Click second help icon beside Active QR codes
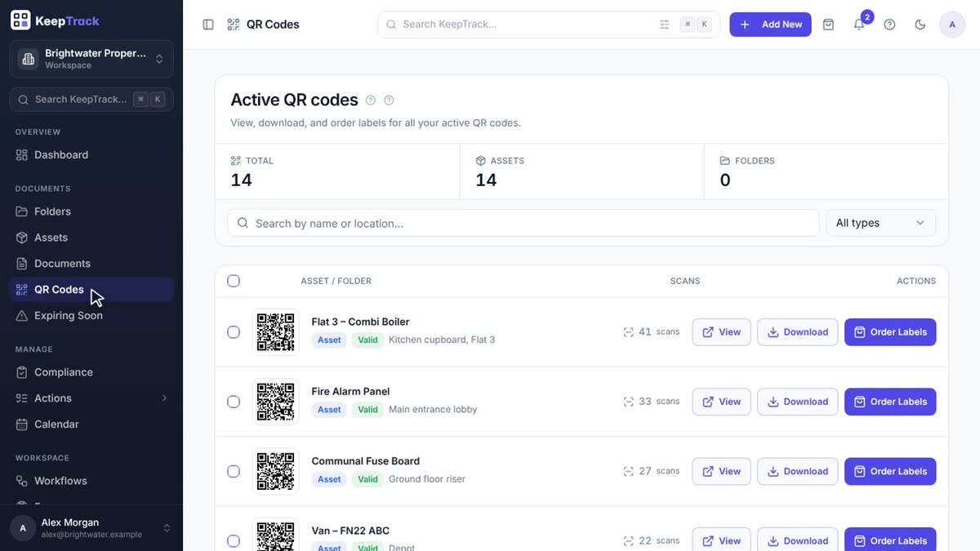This screenshot has height=551, width=980. pos(389,100)
